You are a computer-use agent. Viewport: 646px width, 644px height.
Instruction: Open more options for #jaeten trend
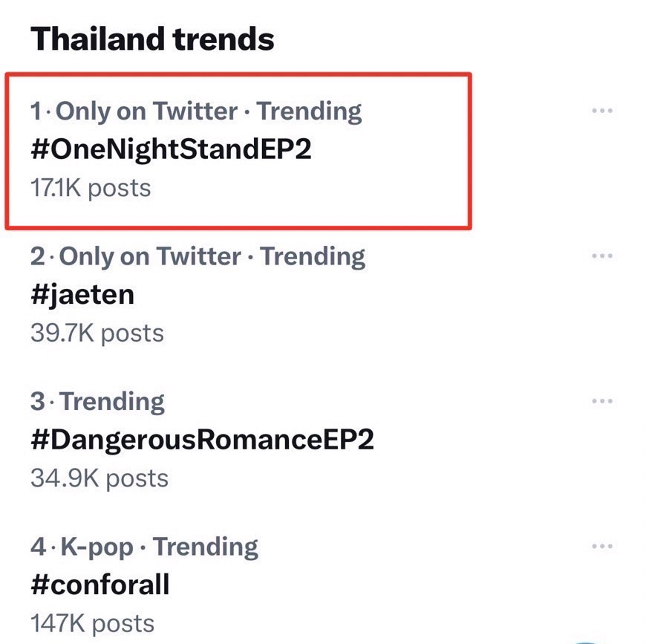601,256
